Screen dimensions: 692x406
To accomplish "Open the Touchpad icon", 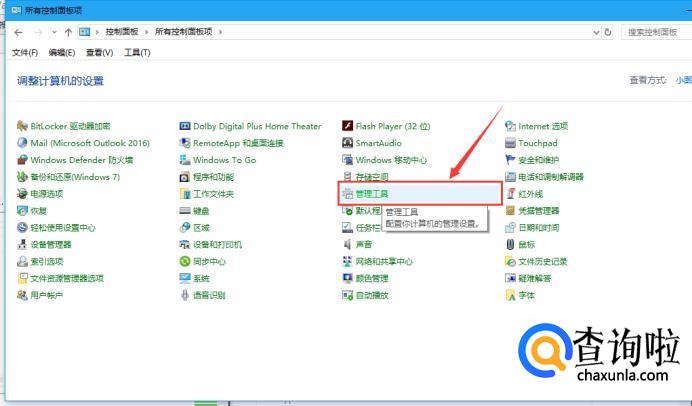I will 511,143.
